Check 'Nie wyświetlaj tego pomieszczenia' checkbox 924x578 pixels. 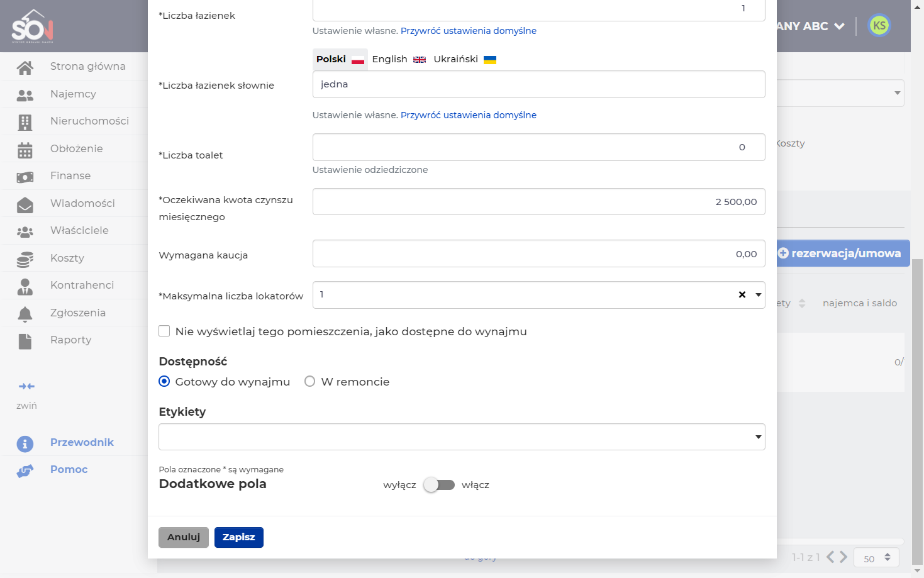165,331
